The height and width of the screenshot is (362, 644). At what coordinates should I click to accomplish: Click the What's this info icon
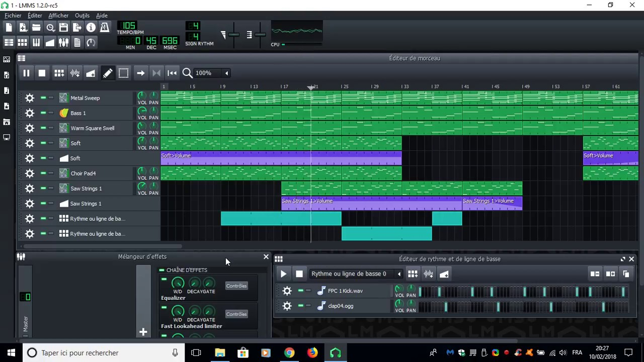coord(91,28)
